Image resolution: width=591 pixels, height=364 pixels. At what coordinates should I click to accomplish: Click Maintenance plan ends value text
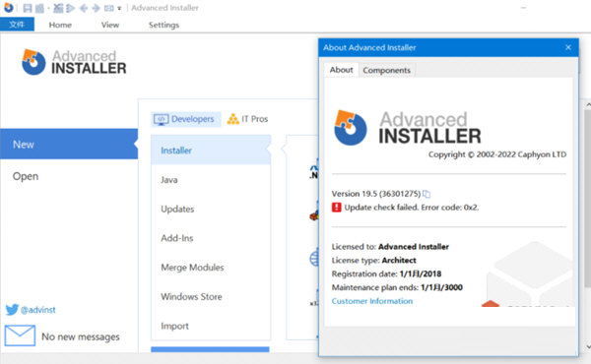[441, 287]
